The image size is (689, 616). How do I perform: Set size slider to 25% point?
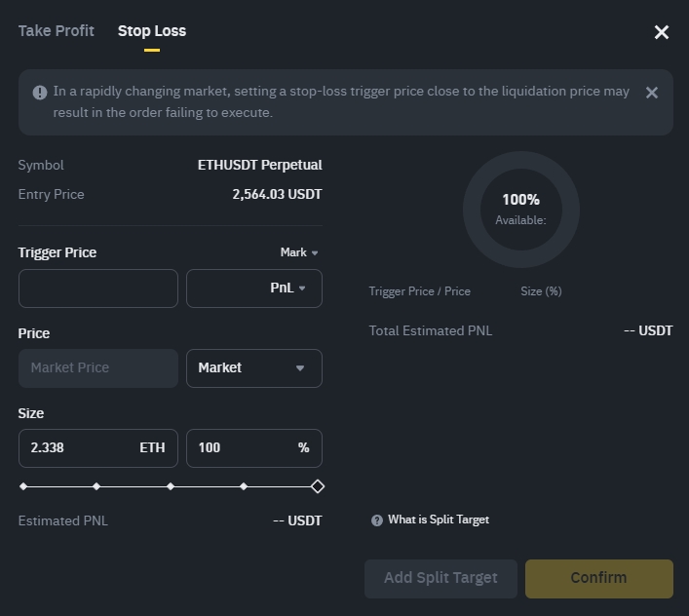tap(96, 486)
